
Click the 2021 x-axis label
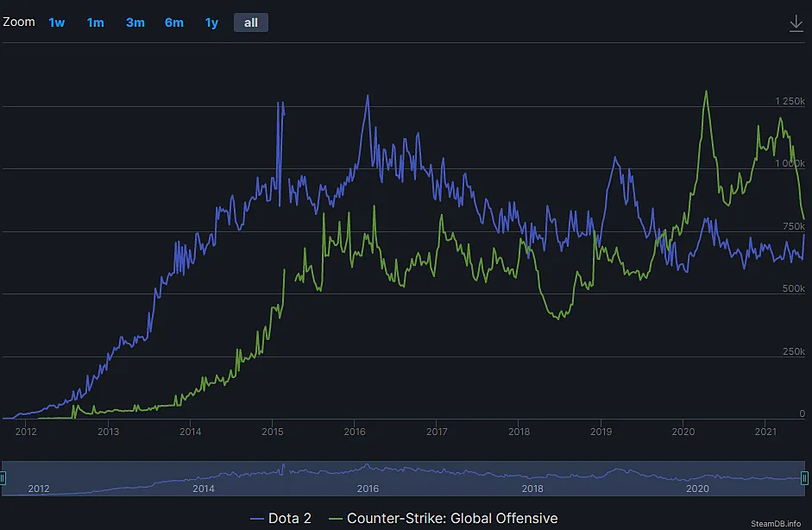765,432
